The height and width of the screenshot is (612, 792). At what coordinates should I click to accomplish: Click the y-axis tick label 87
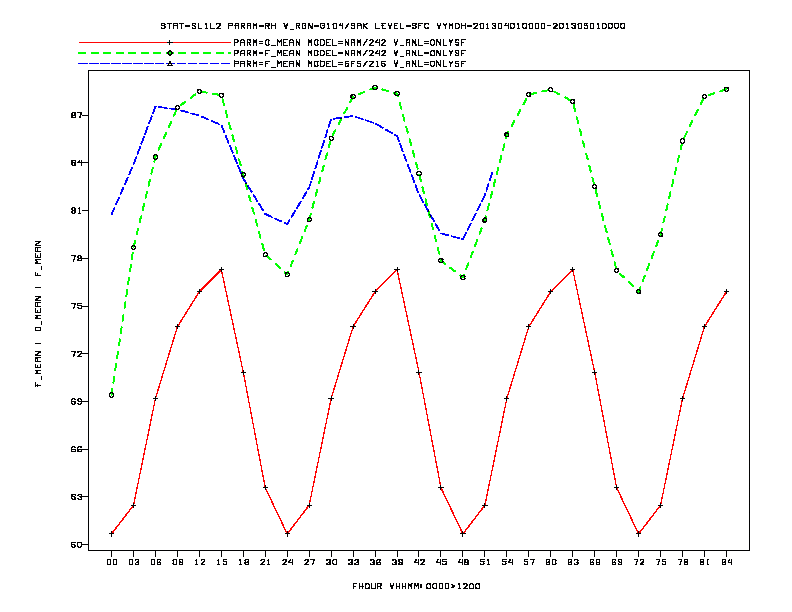click(x=76, y=115)
